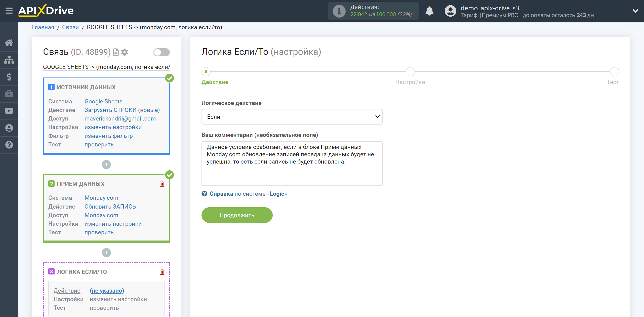Click the actions info icon

click(339, 11)
